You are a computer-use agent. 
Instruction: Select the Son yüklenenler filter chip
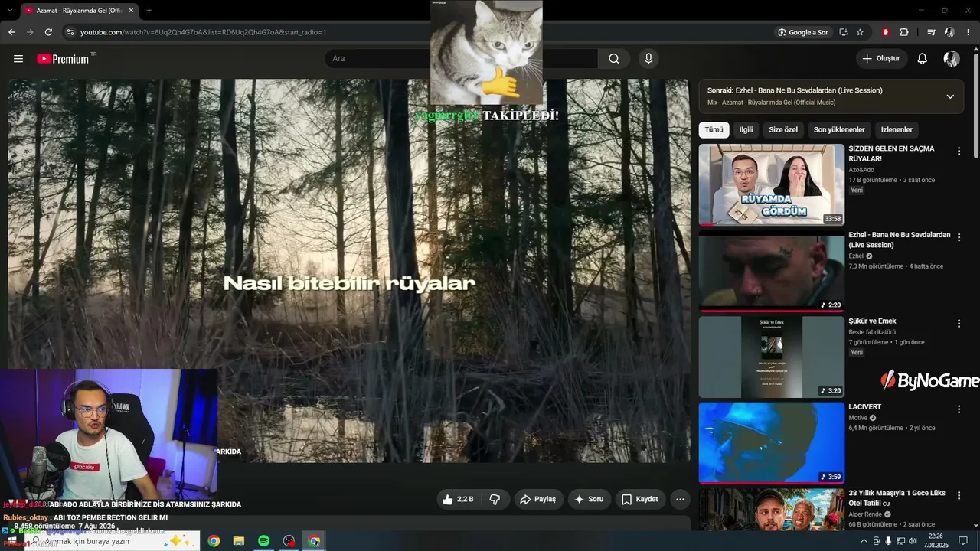[839, 130]
